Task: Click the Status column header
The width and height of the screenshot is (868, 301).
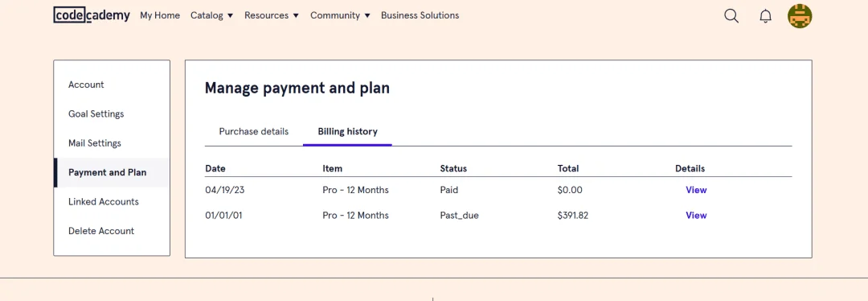Action: (453, 168)
